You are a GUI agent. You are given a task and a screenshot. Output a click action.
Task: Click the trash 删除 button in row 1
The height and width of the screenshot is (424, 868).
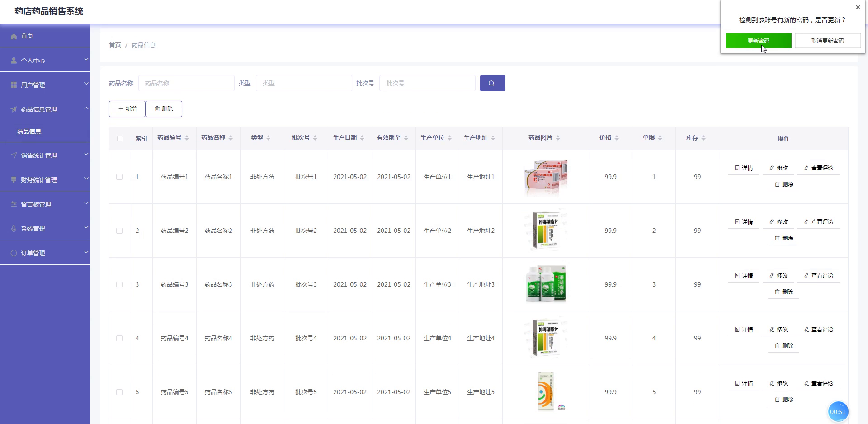click(x=783, y=184)
